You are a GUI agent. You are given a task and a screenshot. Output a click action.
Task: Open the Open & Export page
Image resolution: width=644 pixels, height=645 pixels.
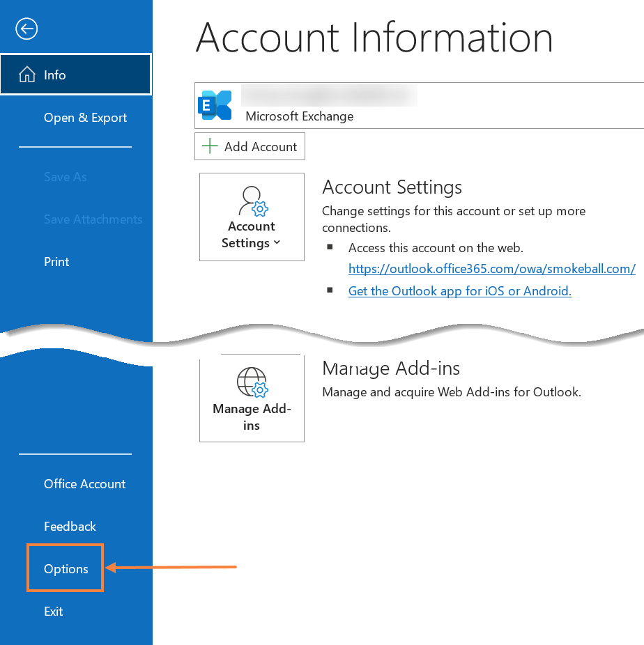click(85, 118)
